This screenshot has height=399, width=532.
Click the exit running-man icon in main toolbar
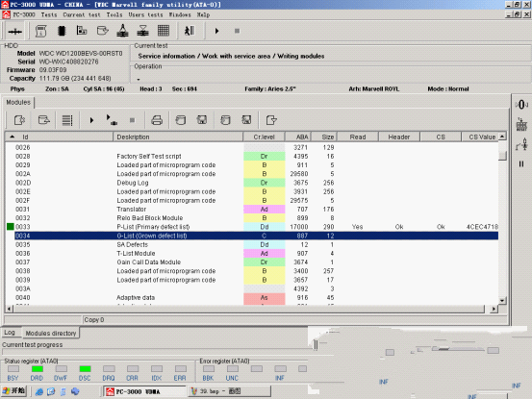point(190,31)
